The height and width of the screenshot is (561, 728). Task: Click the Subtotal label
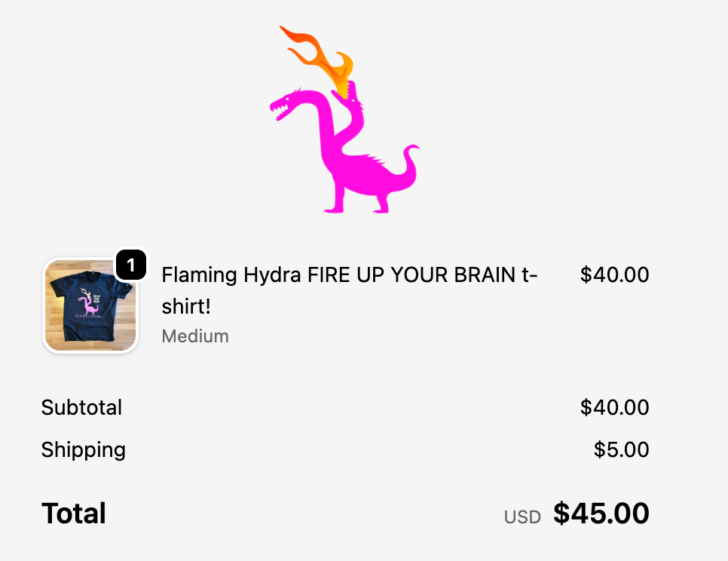81,407
